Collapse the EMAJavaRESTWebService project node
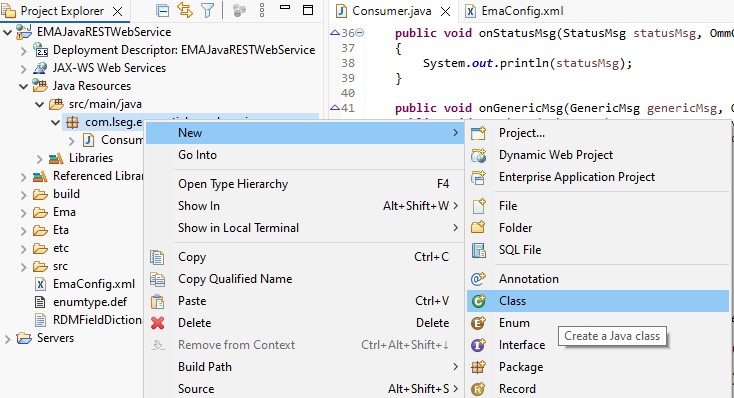This screenshot has width=734, height=398. (x=7, y=32)
